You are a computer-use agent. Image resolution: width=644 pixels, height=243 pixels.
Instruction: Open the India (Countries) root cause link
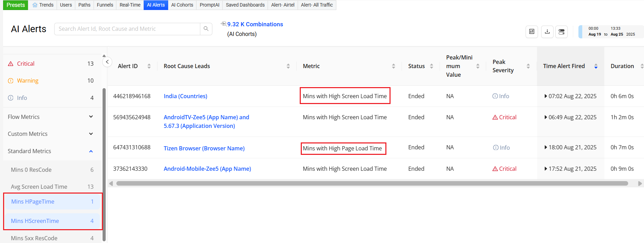(x=185, y=96)
